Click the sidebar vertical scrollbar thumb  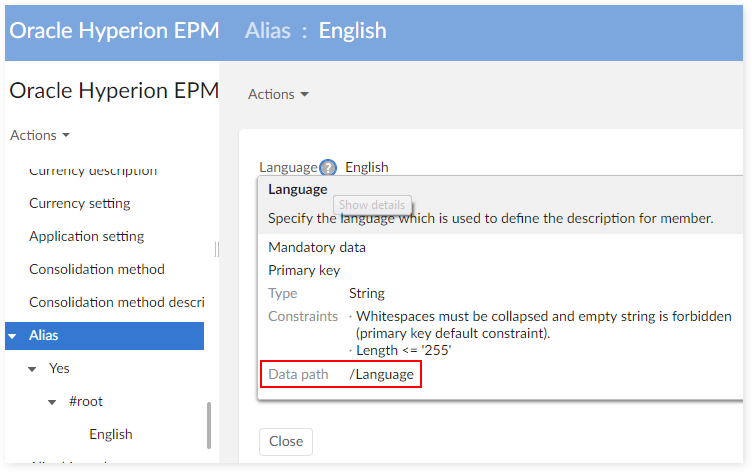tap(209, 425)
